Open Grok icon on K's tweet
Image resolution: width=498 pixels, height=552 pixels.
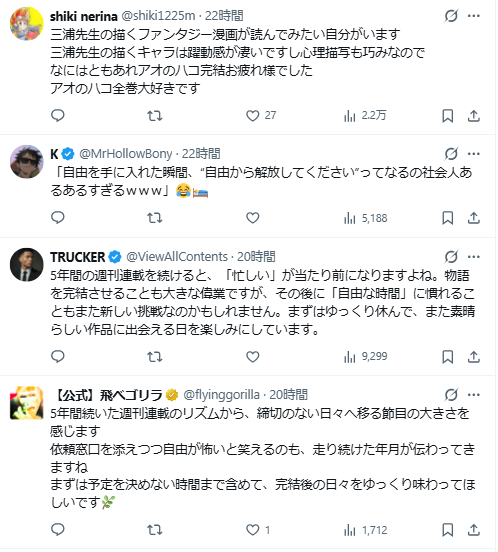[451, 154]
